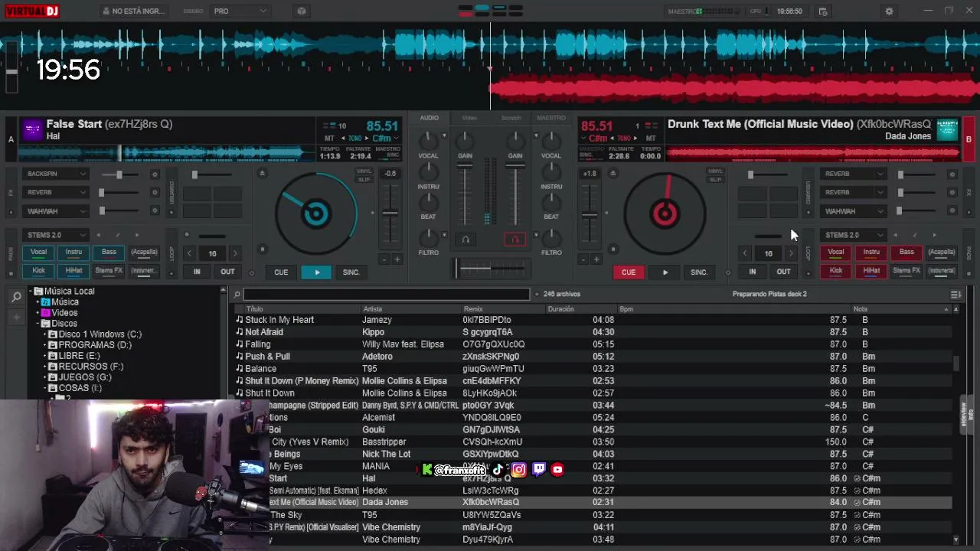Halve the loop length on deck A
Screen dimensions: 980x551
point(190,253)
